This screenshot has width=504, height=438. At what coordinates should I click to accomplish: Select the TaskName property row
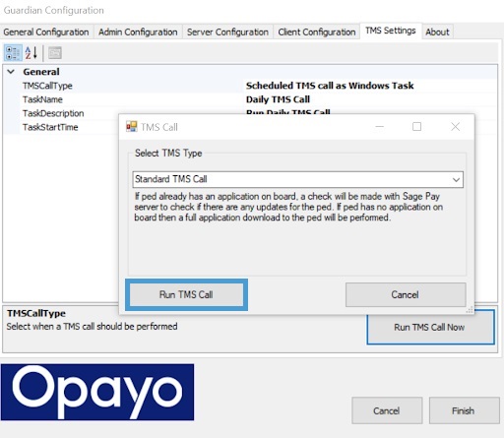click(x=250, y=99)
